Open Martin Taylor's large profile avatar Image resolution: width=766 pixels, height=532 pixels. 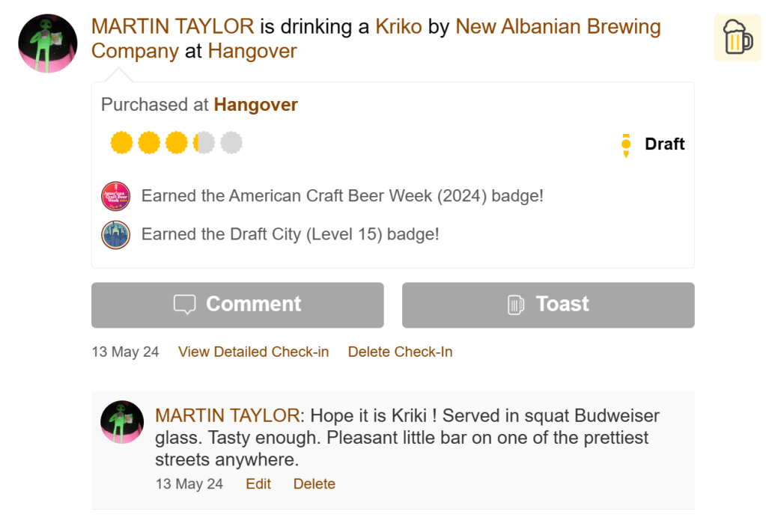(x=48, y=43)
